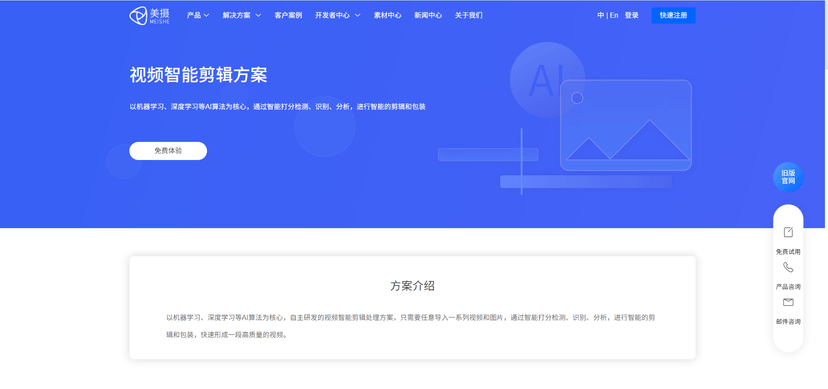828x389 pixels.
Task: Click the 免费体验 button
Action: tap(168, 150)
